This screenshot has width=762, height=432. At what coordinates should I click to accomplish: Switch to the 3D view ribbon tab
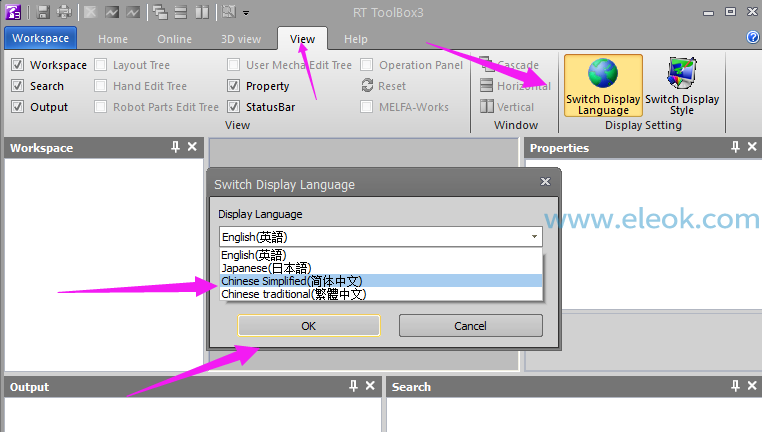tap(241, 39)
